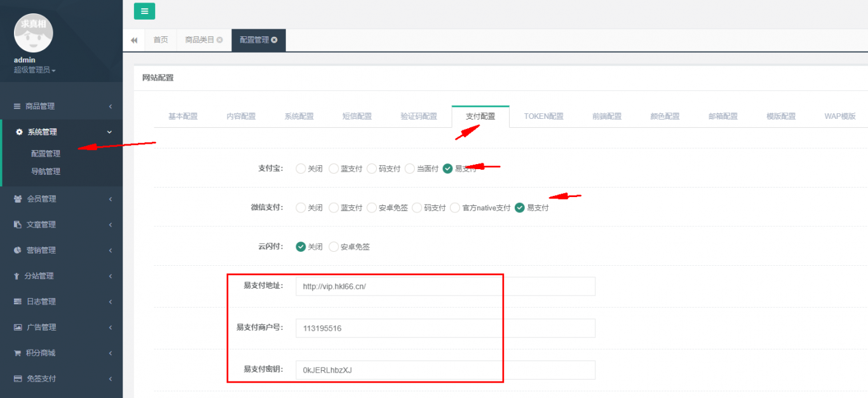Choose 安卓免签 option for 云闪付
868x398 pixels.
click(334, 247)
